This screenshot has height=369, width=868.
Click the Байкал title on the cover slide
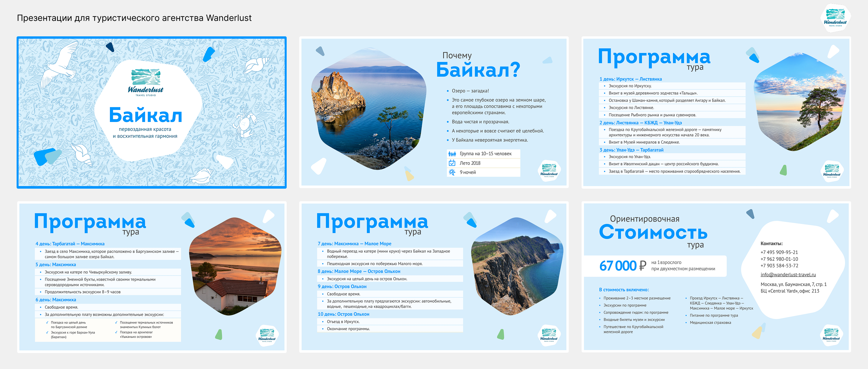click(x=145, y=115)
